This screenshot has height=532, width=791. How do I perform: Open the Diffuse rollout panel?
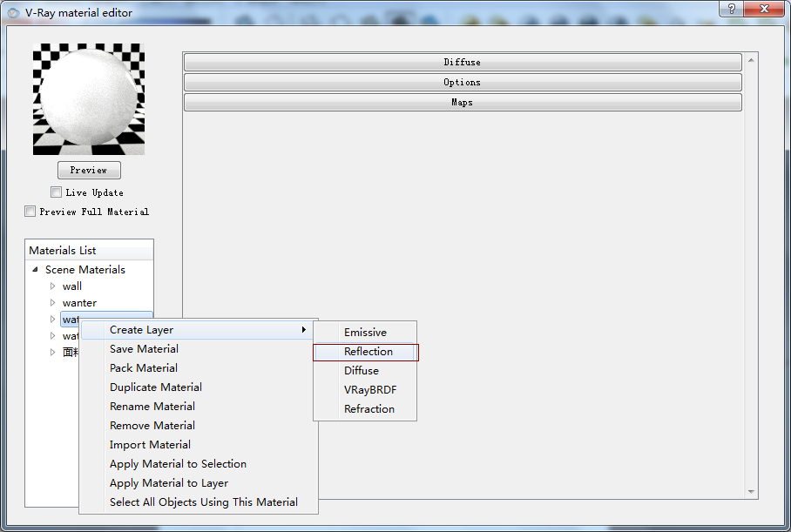462,63
